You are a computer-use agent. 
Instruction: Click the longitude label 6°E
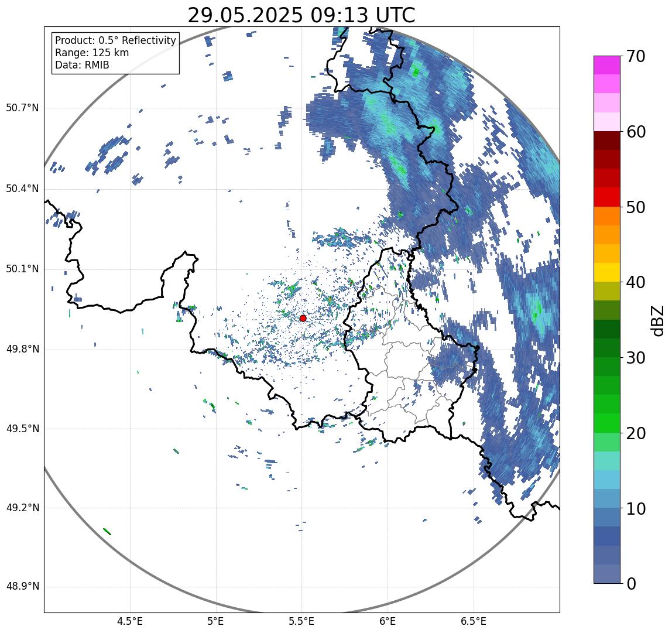388,621
